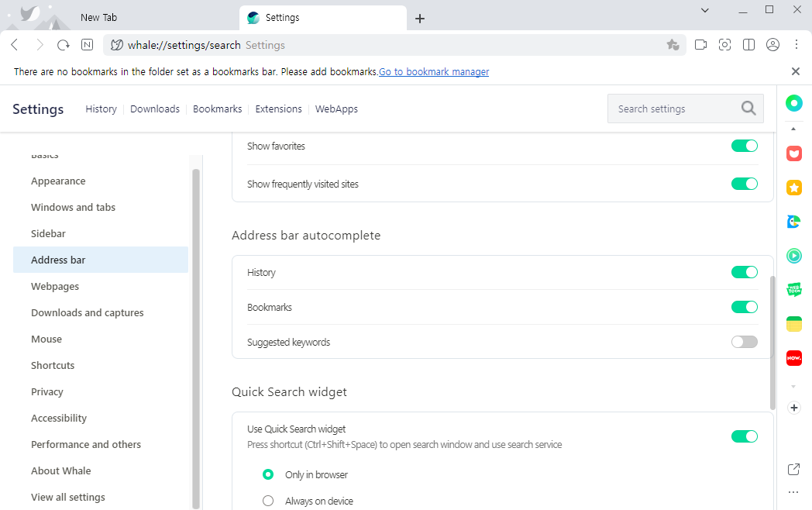Follow Go to bookmark manager link
This screenshot has height=510, width=812.
point(434,71)
